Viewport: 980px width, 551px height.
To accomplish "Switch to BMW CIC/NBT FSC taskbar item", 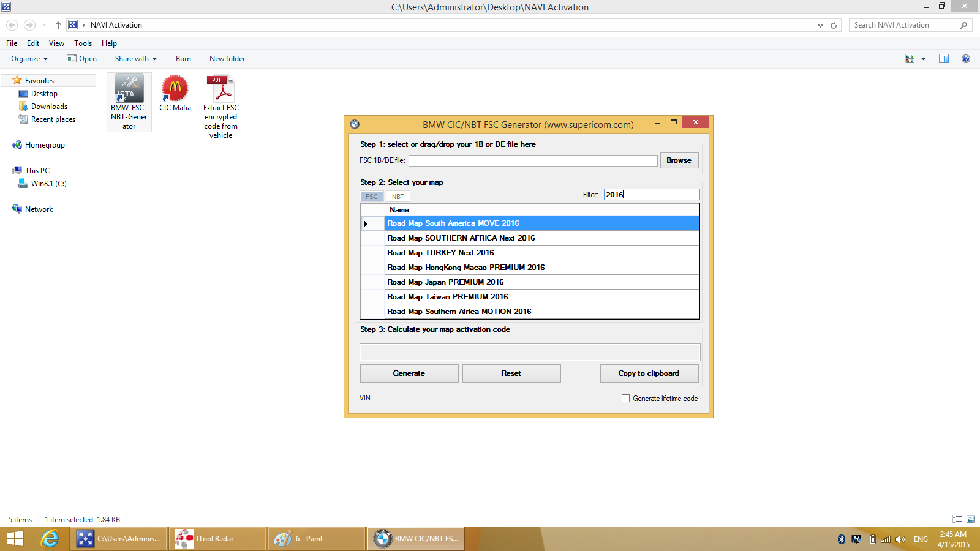I will 416,539.
